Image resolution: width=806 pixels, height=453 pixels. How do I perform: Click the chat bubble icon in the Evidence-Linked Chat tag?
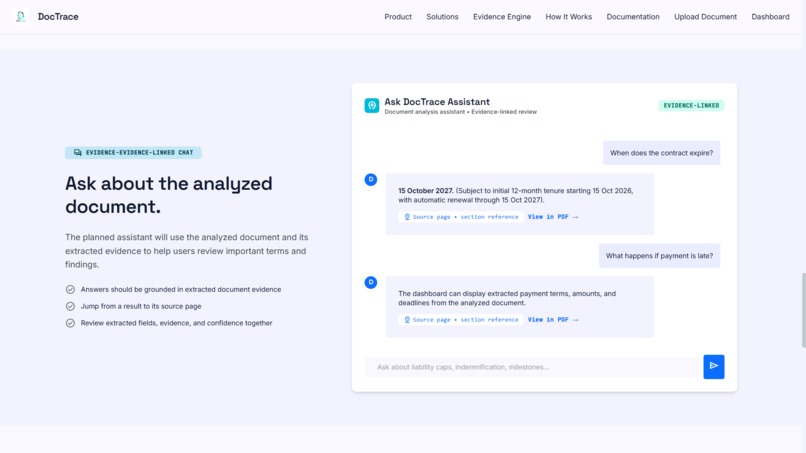[78, 153]
